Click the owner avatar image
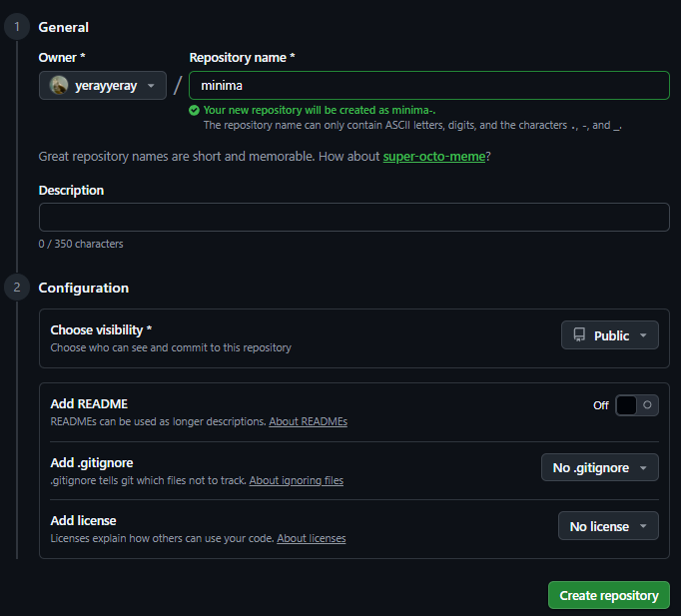The width and height of the screenshot is (681, 616). (59, 86)
